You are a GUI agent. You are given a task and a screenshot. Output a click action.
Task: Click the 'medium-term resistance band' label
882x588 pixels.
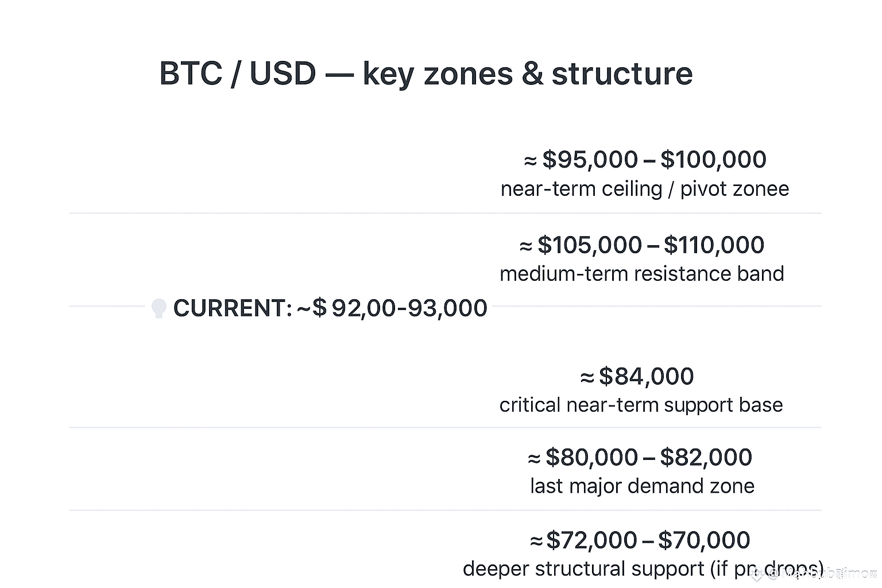pyautogui.click(x=641, y=274)
